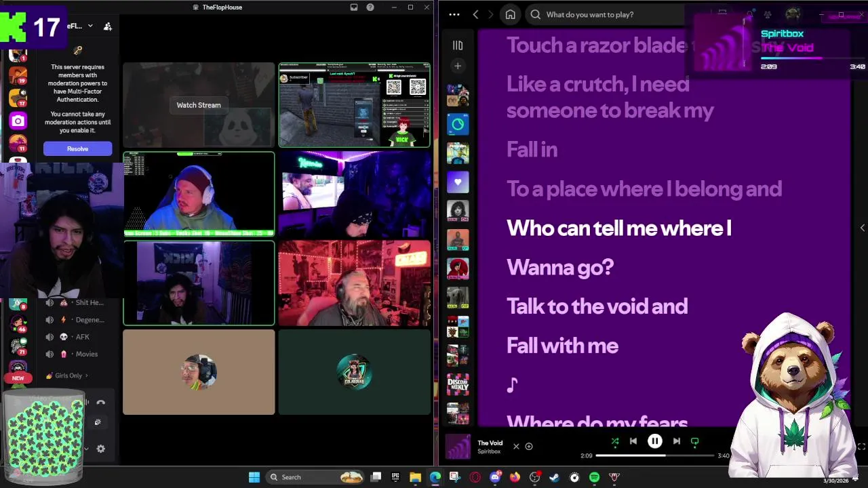Join the Shit He... voice channel

point(76,303)
